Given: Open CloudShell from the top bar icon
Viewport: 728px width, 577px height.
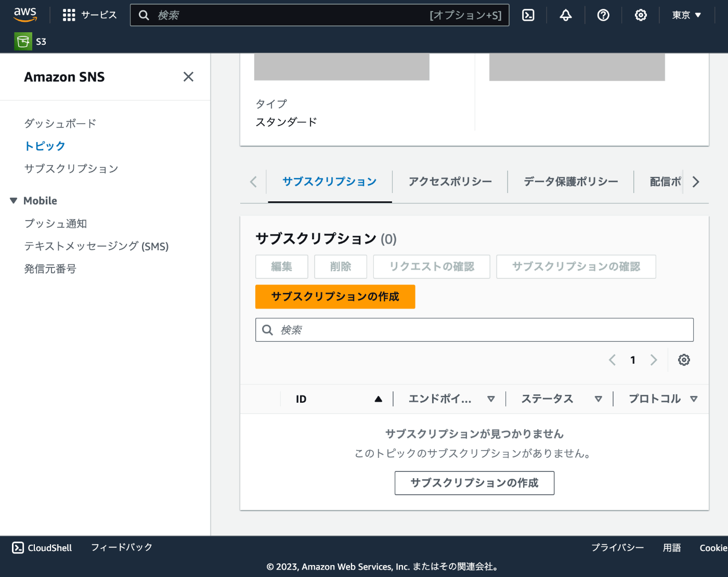Looking at the screenshot, I should (528, 15).
